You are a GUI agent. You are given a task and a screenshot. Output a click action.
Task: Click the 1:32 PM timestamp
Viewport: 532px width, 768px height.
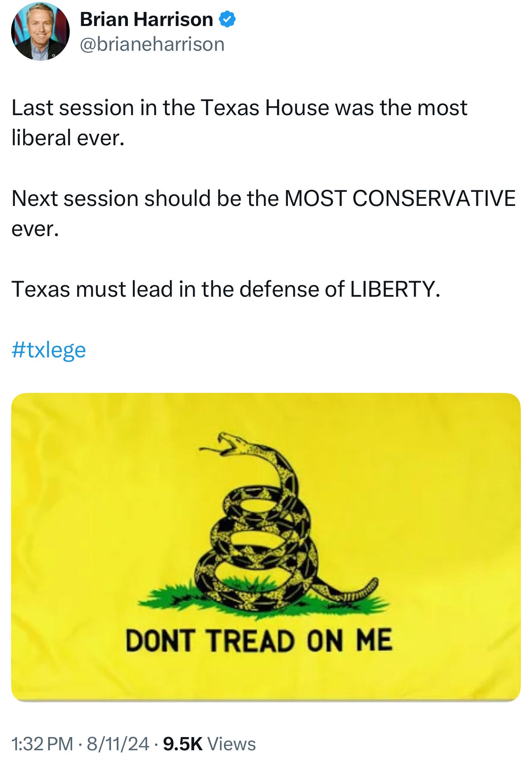42,744
